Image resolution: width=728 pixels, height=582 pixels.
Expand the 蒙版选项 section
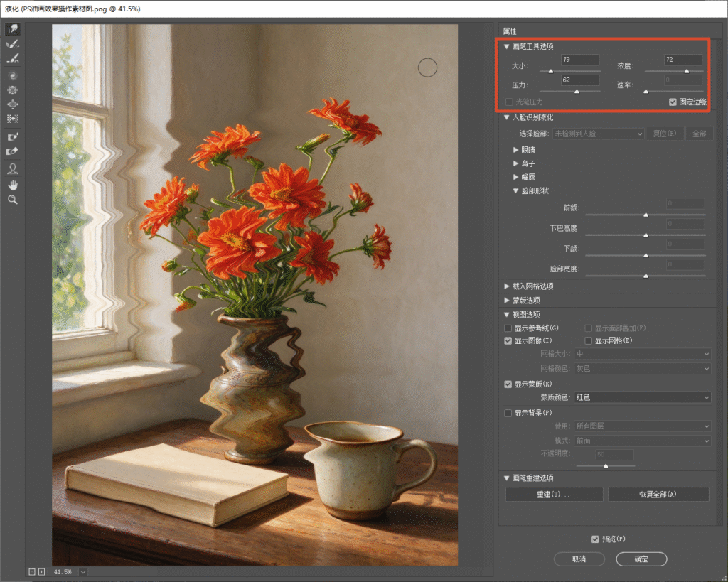[x=506, y=301]
